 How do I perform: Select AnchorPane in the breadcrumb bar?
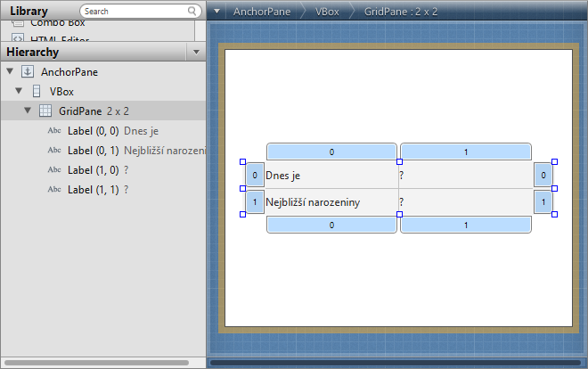(262, 12)
